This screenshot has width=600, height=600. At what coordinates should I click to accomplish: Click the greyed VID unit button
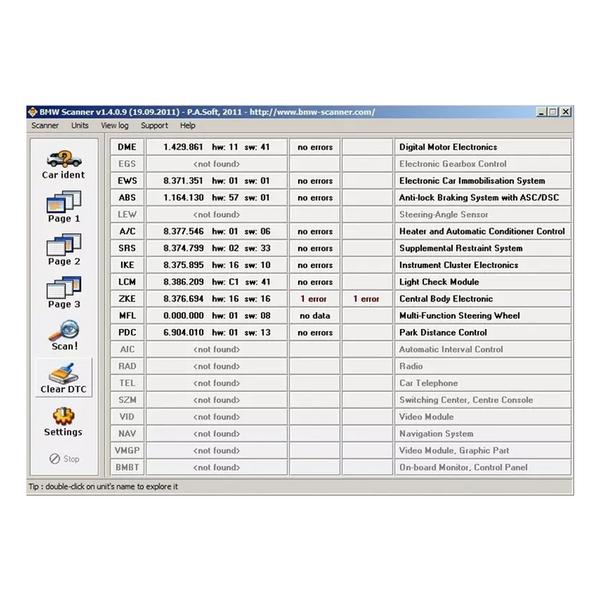(127, 416)
